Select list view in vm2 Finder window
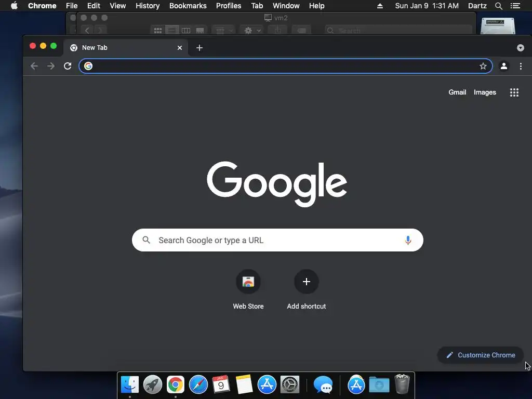The width and height of the screenshot is (532, 399). click(172, 31)
